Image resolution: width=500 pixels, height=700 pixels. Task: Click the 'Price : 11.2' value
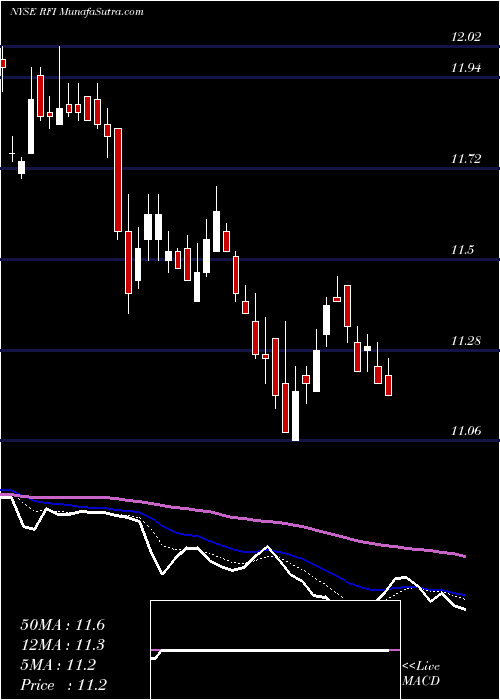tap(63, 685)
